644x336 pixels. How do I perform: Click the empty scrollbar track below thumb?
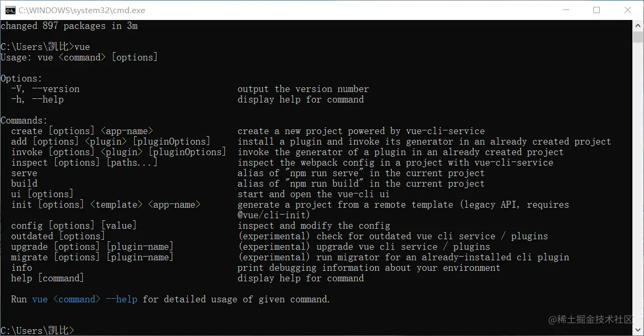[638, 184]
